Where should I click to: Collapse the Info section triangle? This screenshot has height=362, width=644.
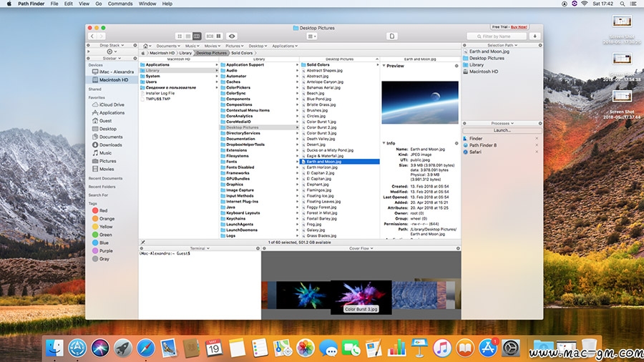384,143
